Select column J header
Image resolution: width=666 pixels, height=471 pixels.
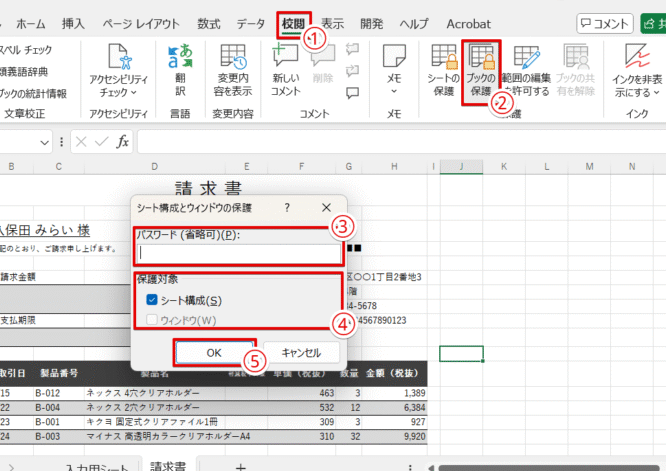(461, 167)
